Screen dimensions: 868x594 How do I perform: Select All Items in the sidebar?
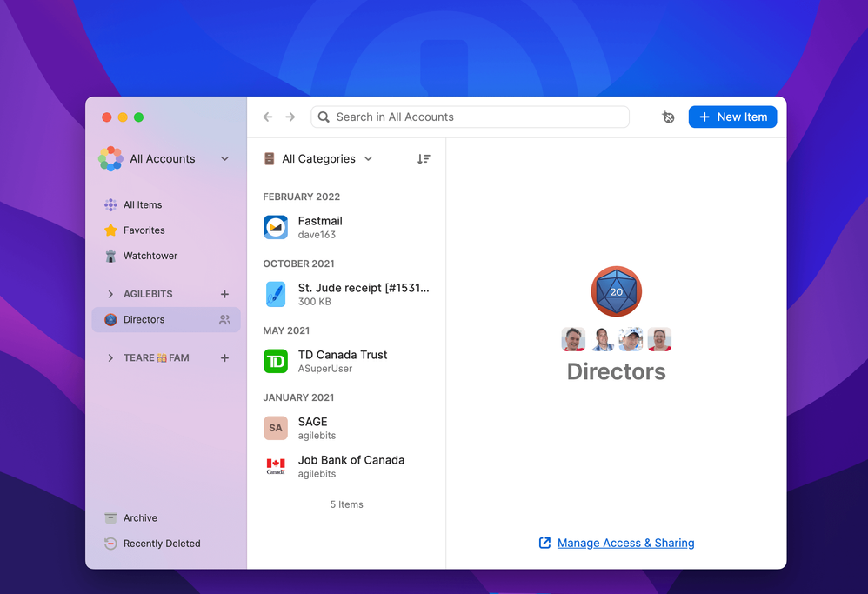[143, 205]
